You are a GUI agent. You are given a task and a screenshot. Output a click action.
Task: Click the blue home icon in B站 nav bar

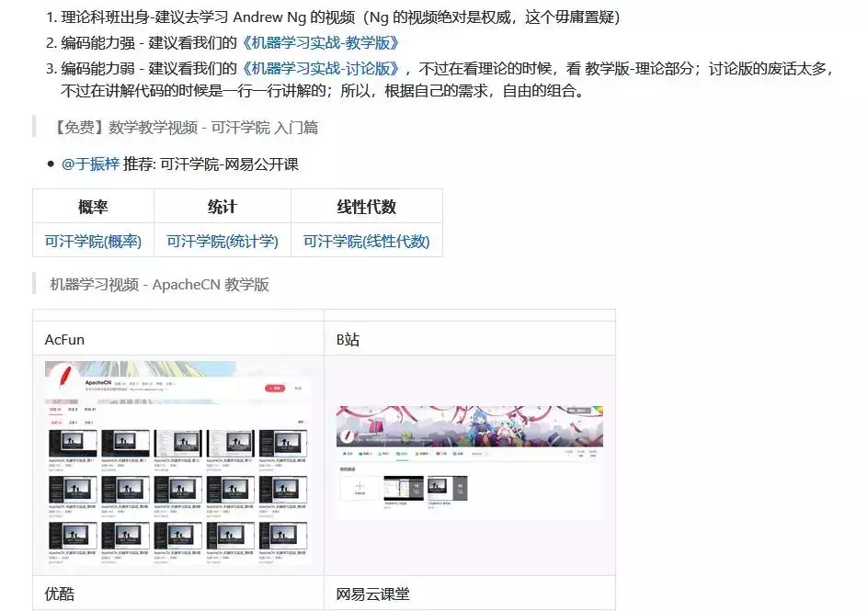click(x=346, y=452)
